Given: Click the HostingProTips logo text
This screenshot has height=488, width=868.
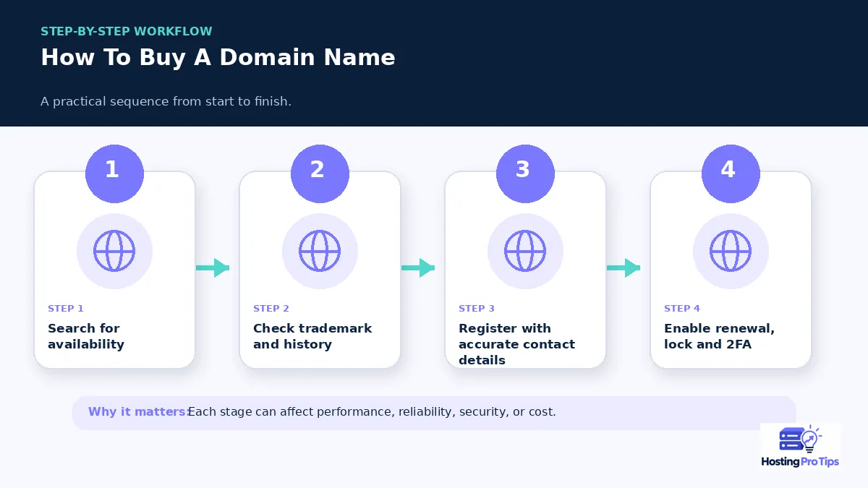Looking at the screenshot, I should point(800,462).
